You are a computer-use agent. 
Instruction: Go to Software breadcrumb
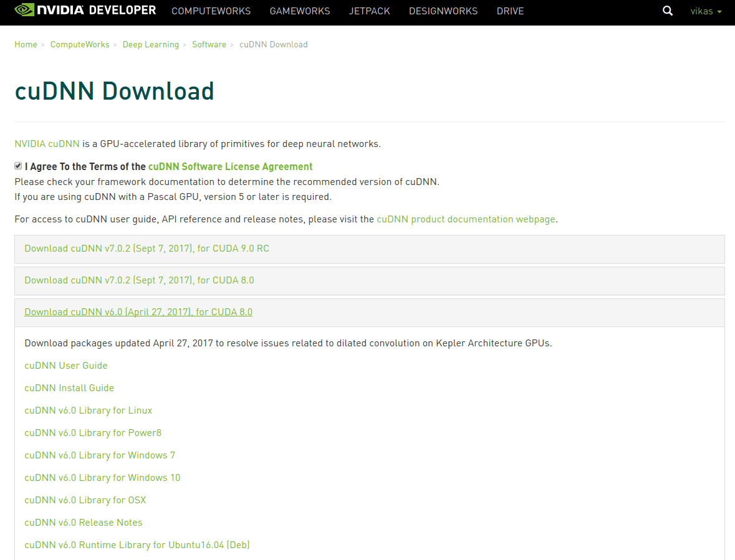tap(209, 44)
